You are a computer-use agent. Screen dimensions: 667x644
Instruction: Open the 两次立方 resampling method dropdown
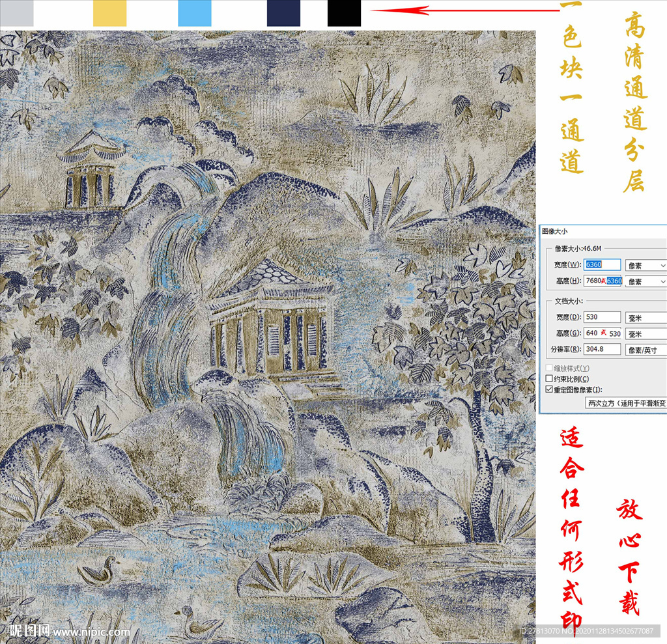point(626,403)
